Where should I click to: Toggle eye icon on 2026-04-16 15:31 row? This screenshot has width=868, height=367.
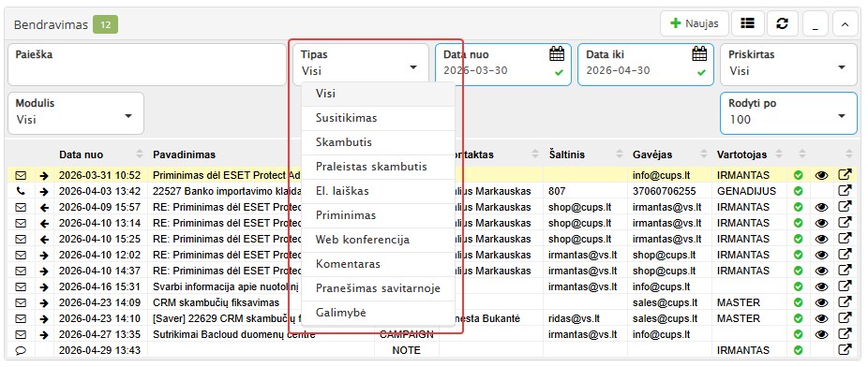[x=821, y=286]
